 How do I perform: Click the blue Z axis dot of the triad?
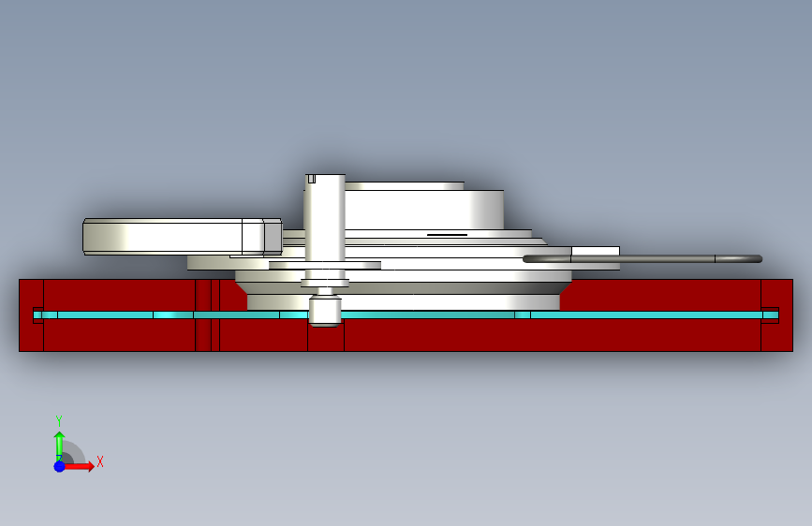[x=59, y=466]
